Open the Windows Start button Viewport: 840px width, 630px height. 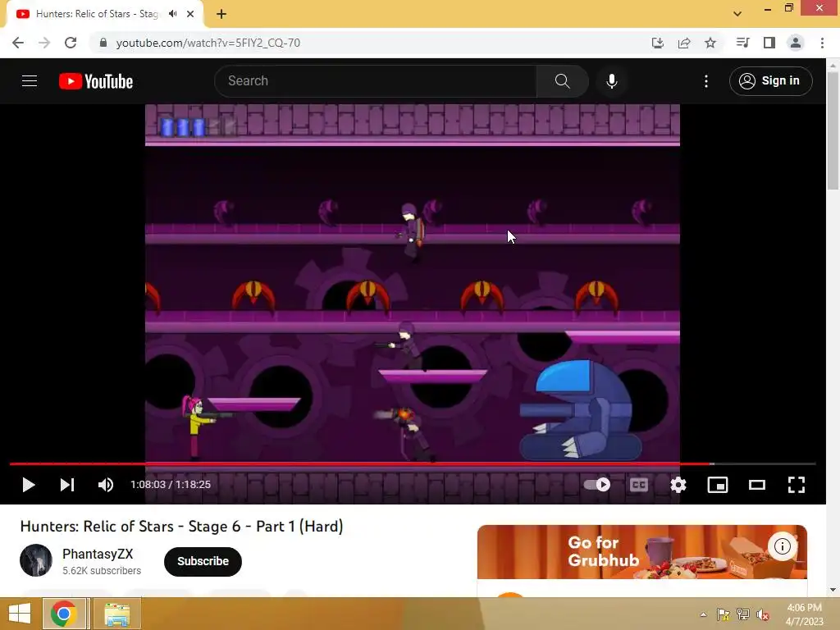coord(20,614)
